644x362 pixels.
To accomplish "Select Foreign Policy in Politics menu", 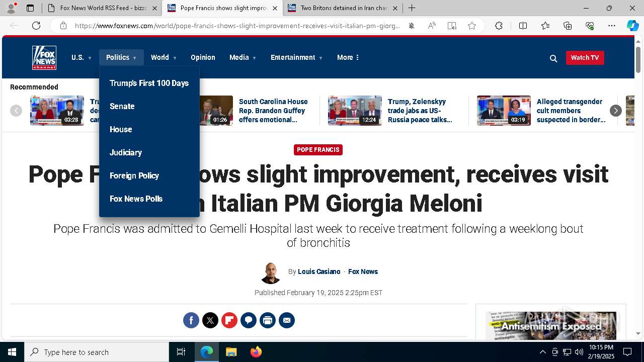I will pyautogui.click(x=134, y=176).
